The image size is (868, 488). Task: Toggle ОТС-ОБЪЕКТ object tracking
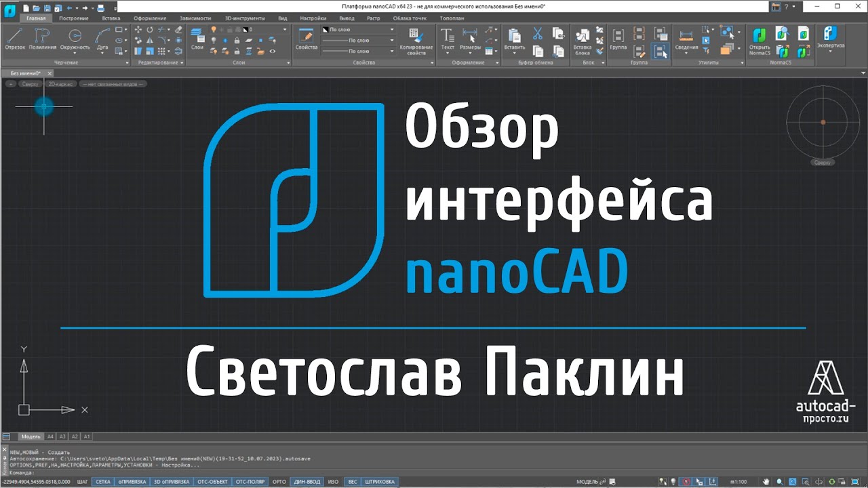pos(213,481)
